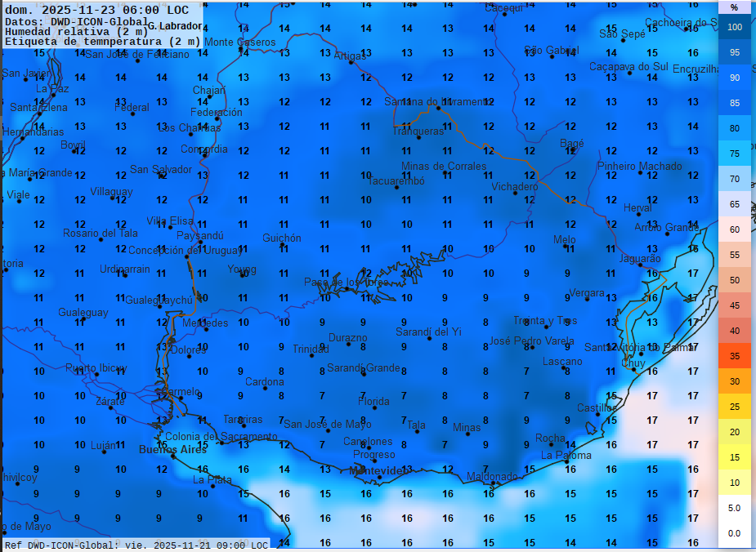
Task: Click the 60 value legend swatch
Action: tap(734, 229)
